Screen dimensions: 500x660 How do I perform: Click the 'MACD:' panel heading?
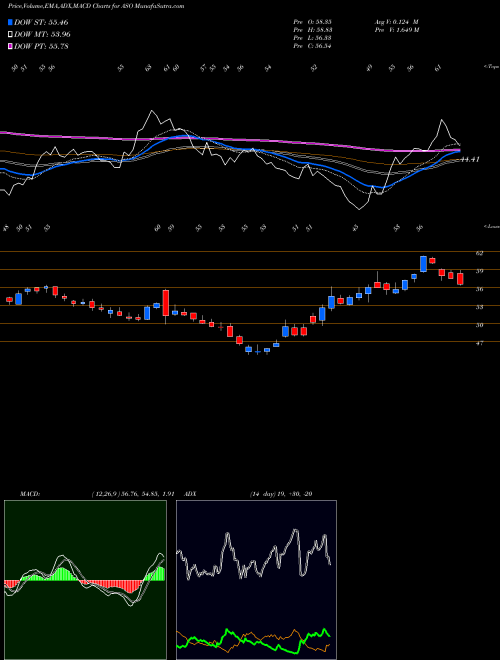(x=30, y=494)
